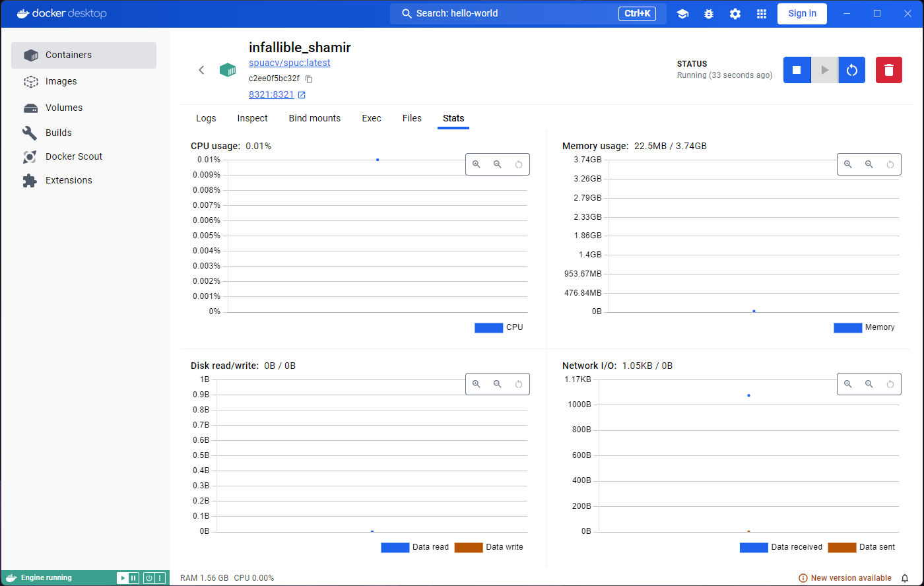Click the Start play button

[824, 70]
